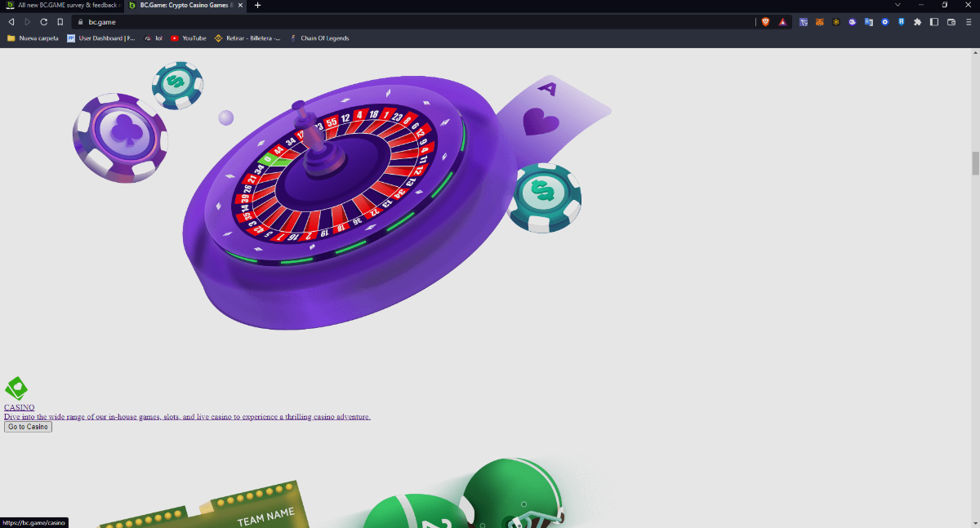
Task: Open the Brave Wallet icon
Action: tap(951, 22)
